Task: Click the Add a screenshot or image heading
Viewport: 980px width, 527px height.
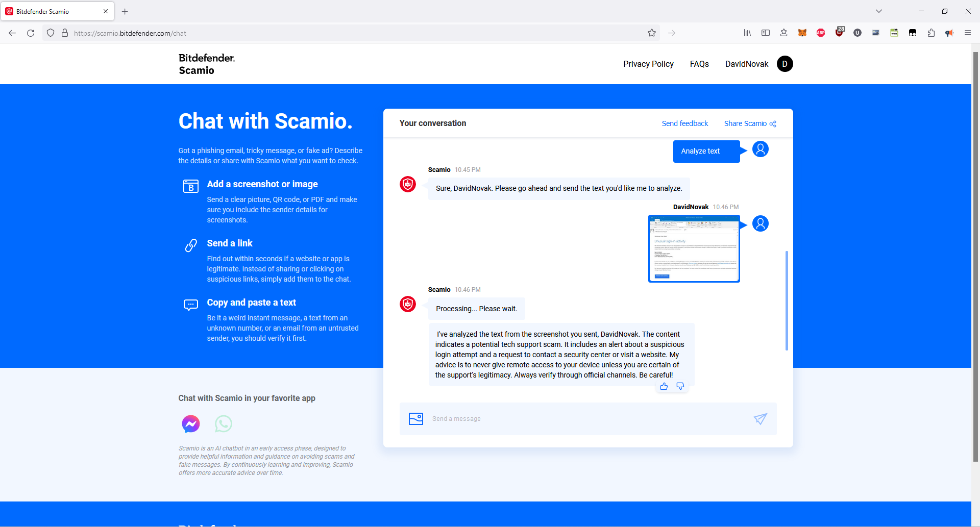Action: click(x=262, y=184)
